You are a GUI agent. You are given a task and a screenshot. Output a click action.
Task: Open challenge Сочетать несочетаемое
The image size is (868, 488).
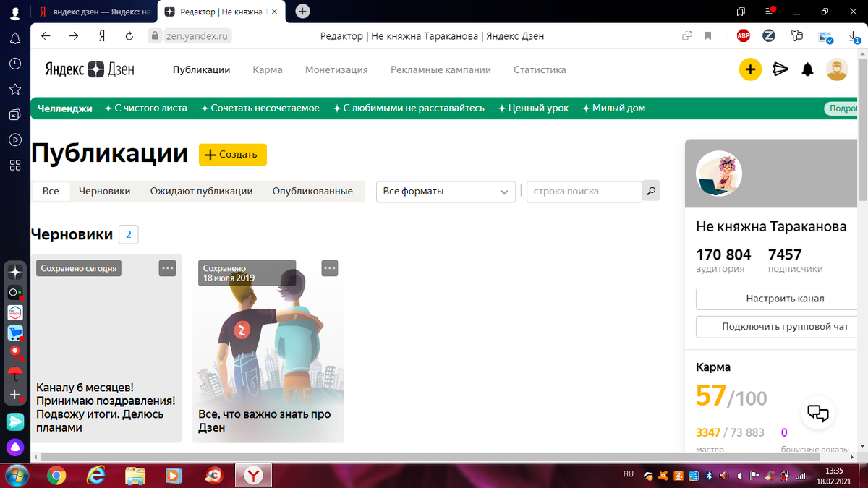tap(260, 108)
